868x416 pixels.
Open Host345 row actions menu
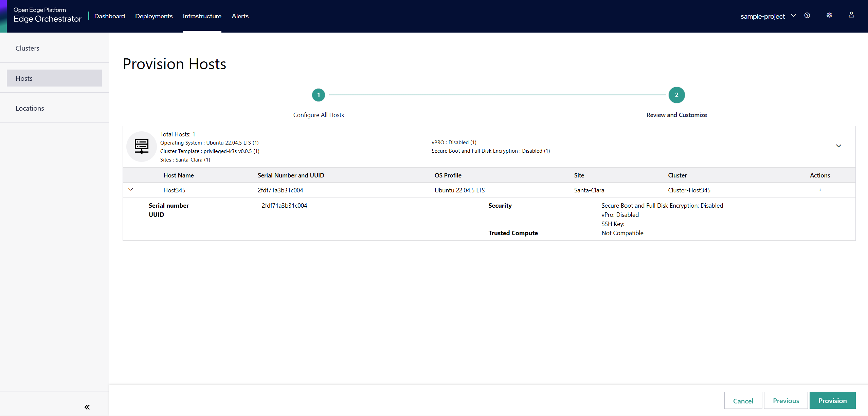click(820, 190)
